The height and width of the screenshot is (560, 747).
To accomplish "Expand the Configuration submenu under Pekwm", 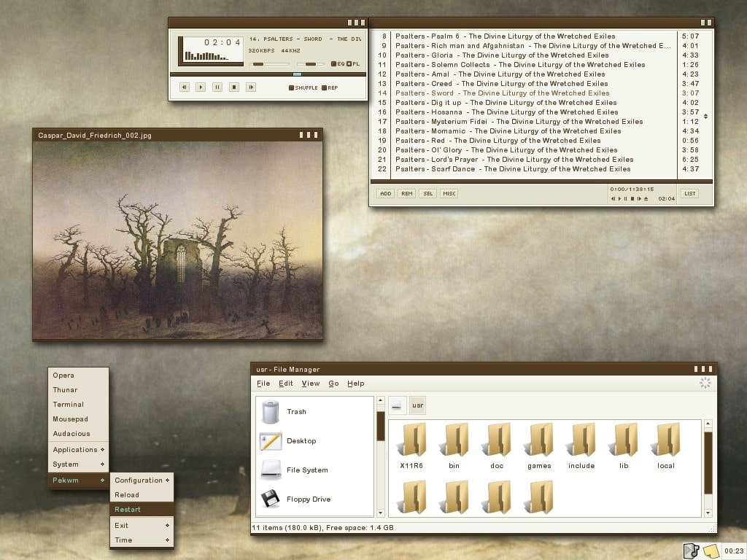I will [x=142, y=480].
